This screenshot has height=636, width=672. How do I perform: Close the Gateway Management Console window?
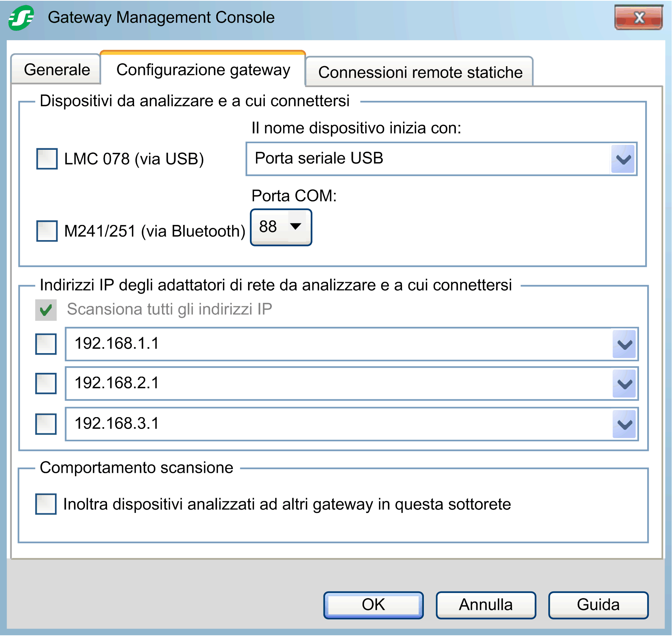(639, 17)
